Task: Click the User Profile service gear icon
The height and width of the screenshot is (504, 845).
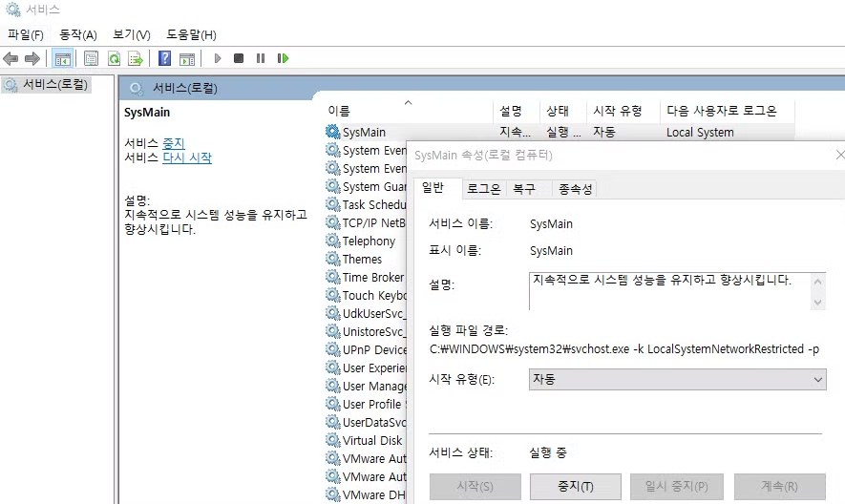Action: 333,404
